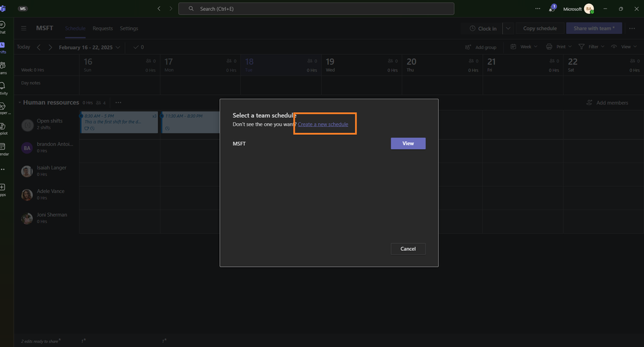
Task: Click Copy schedule button
Action: 540,28
